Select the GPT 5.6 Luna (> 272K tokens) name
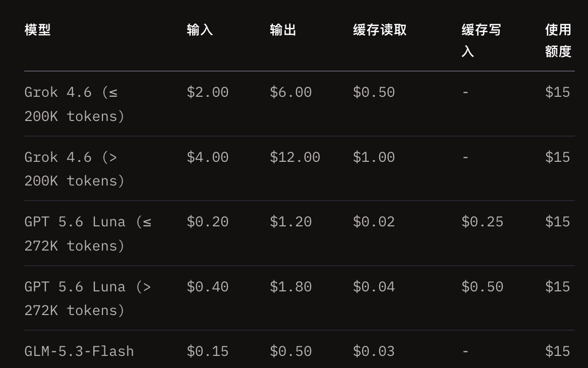 click(88, 298)
